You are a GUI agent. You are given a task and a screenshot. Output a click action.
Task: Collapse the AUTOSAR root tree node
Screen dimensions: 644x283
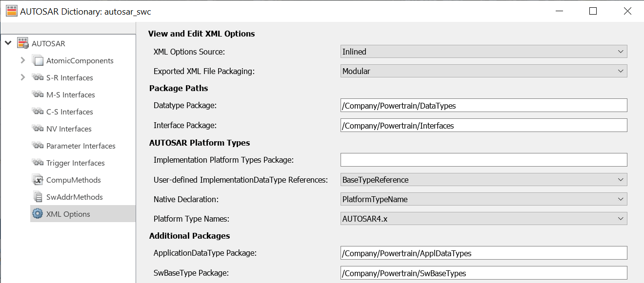pyautogui.click(x=8, y=43)
